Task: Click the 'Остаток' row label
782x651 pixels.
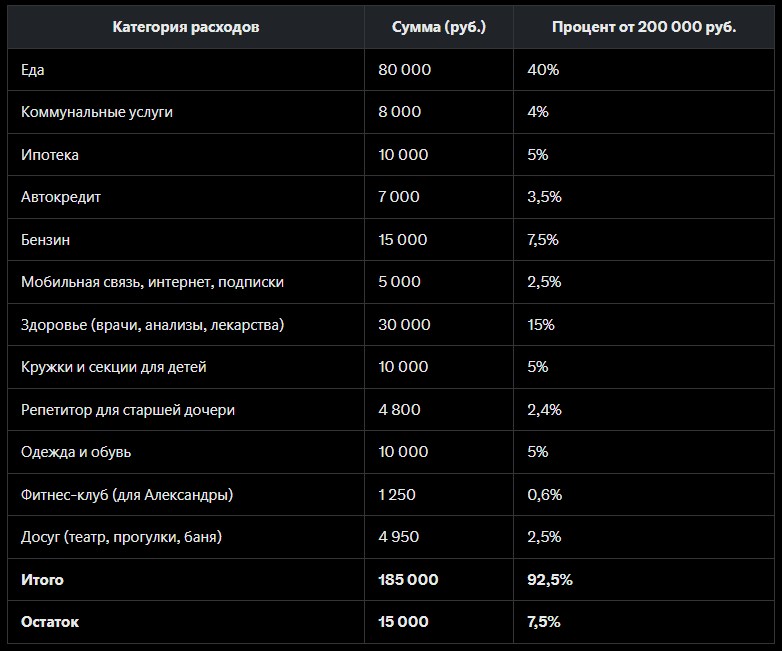Action: click(50, 622)
